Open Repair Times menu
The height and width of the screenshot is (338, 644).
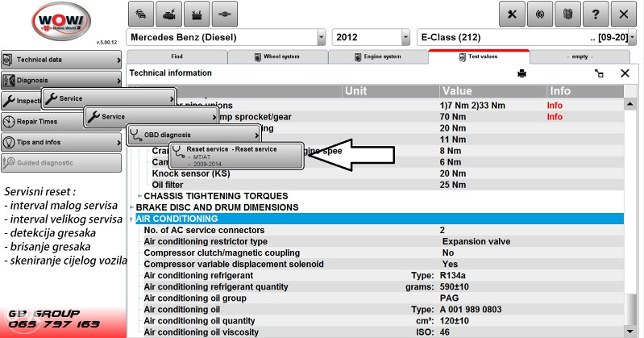(x=43, y=122)
